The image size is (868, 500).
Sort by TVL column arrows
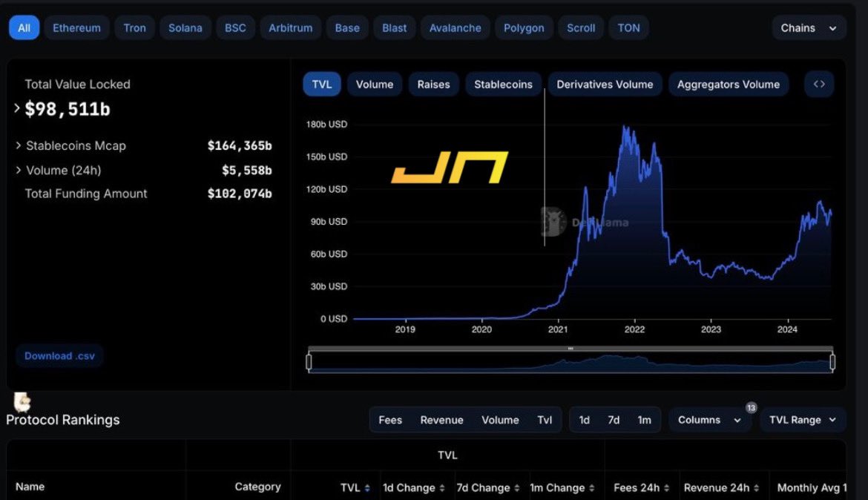click(367, 488)
